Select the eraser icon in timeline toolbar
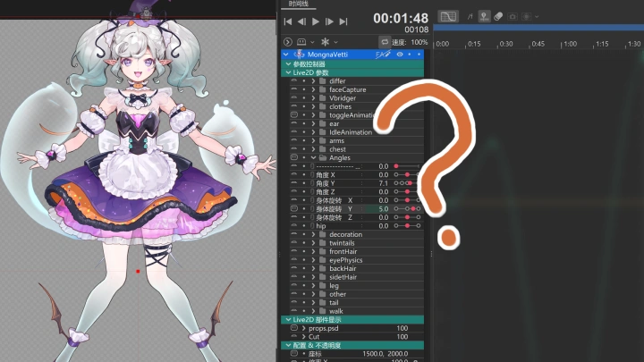The height and width of the screenshot is (362, 644). click(x=498, y=16)
